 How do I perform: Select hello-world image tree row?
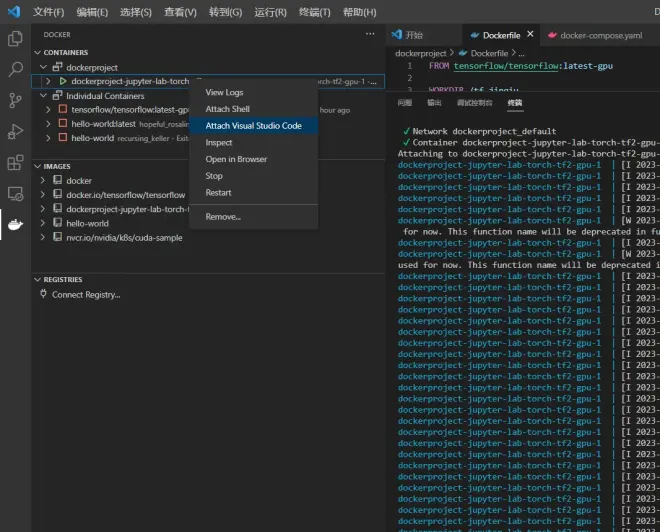(208, 223)
